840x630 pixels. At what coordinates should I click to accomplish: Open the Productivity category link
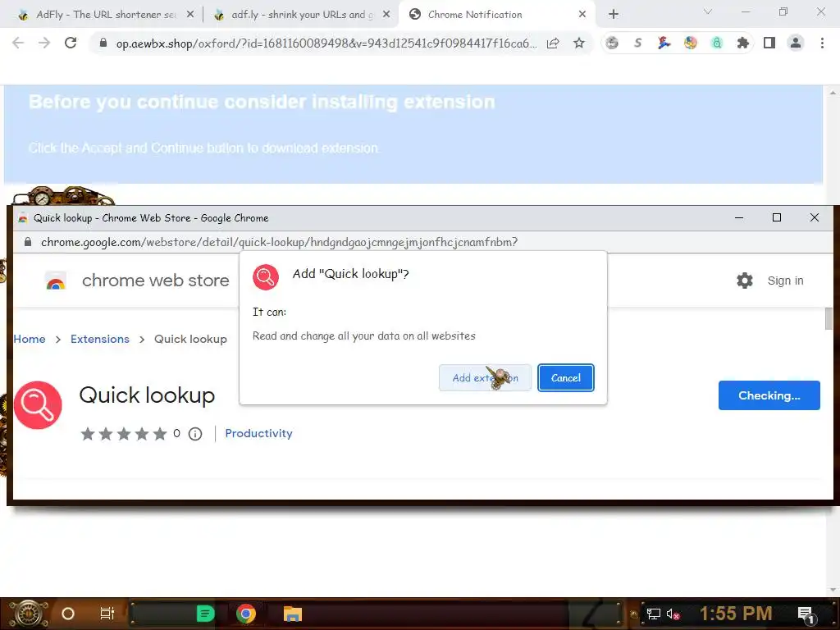[x=258, y=433]
